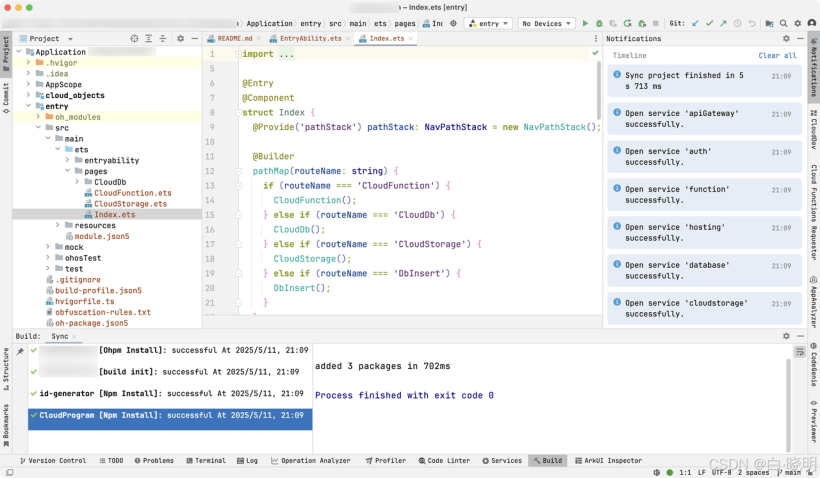
Task: Toggle tool window bars at the bottom-left corner
Action: tap(9, 472)
